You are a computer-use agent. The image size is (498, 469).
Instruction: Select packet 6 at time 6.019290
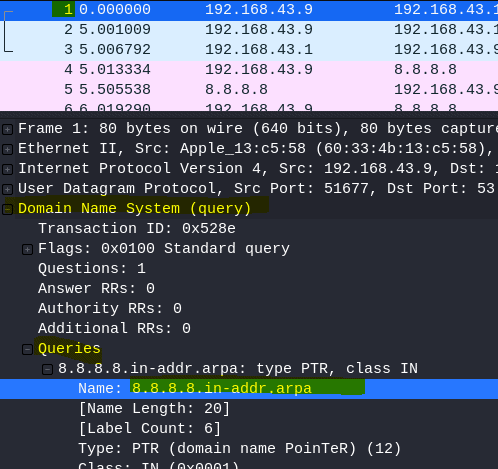tap(249, 107)
